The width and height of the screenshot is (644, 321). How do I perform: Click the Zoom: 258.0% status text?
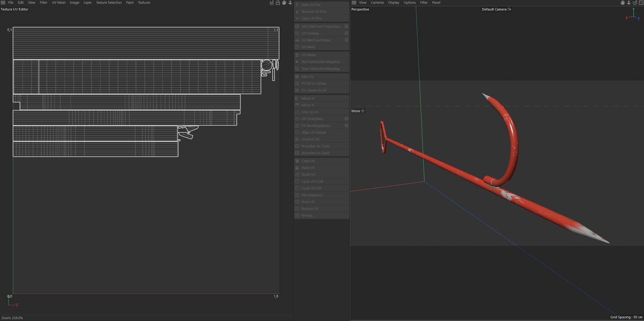point(12,318)
